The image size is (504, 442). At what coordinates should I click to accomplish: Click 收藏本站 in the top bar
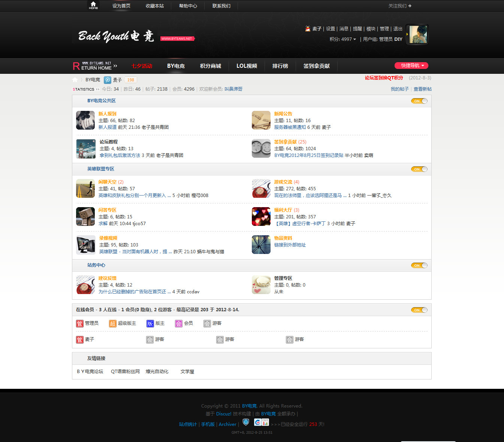[155, 6]
